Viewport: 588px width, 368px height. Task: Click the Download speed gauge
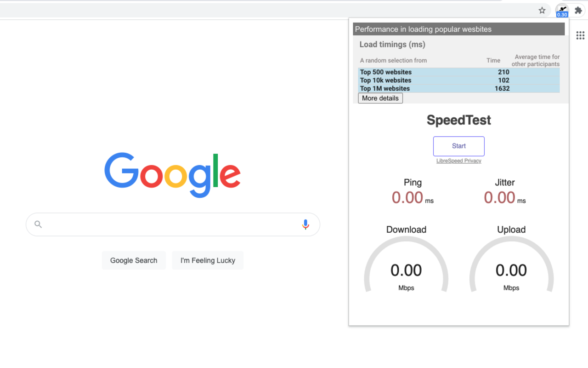(406, 270)
